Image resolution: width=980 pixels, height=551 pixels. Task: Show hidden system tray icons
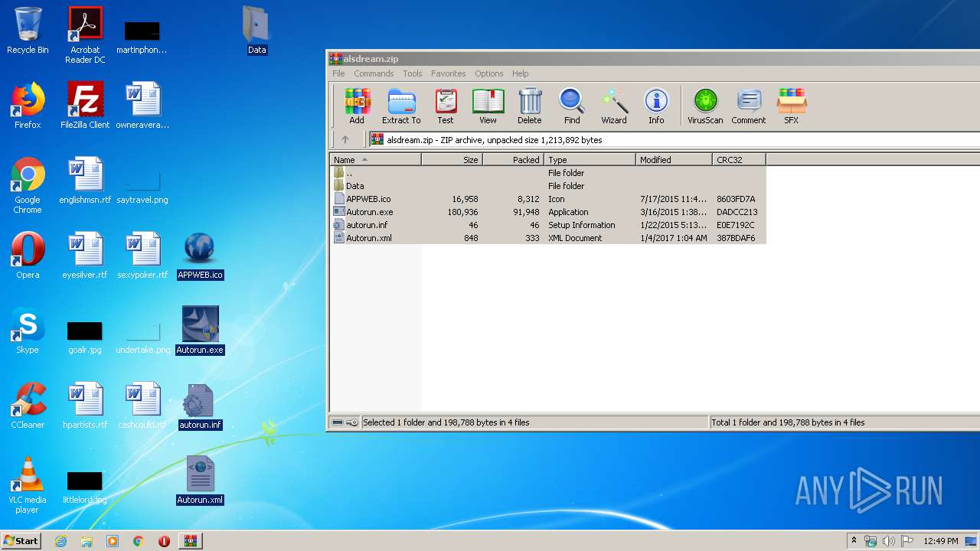[854, 541]
